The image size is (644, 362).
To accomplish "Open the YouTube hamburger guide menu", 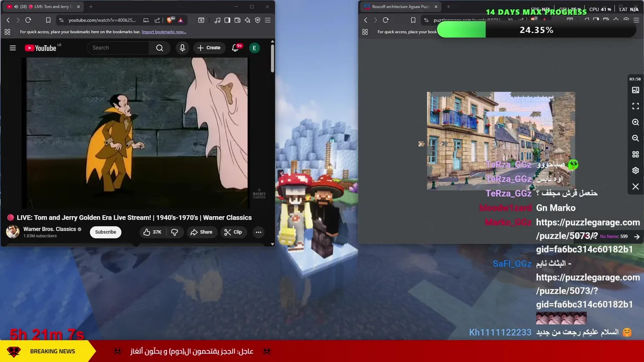I will coord(13,48).
